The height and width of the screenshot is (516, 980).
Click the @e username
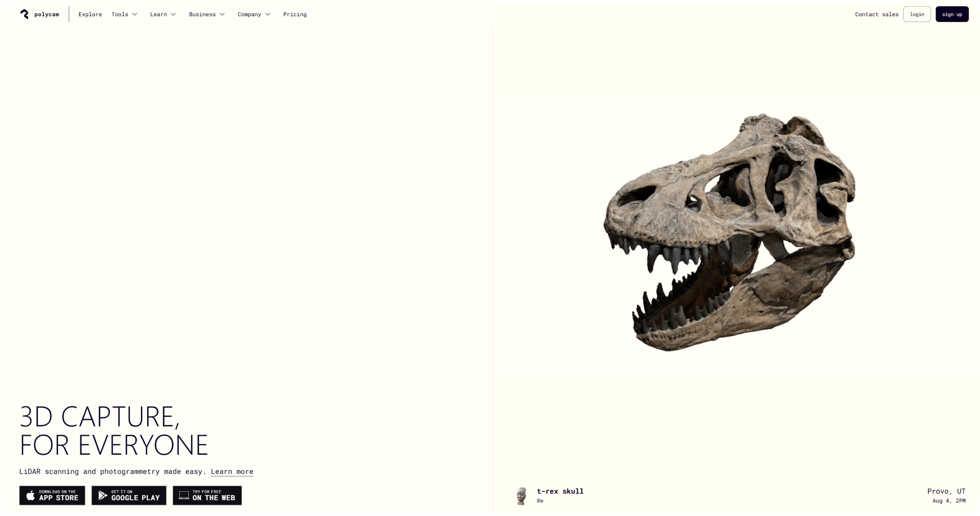pyautogui.click(x=540, y=501)
